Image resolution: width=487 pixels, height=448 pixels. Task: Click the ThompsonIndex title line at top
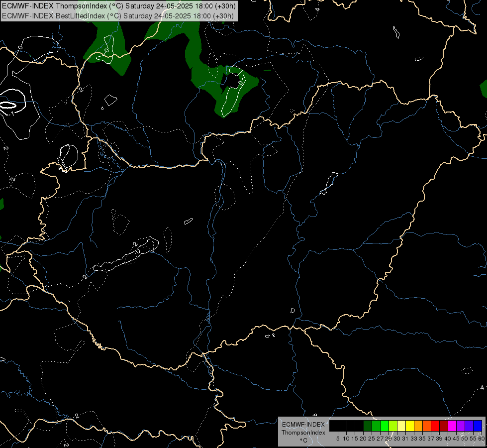119,6
